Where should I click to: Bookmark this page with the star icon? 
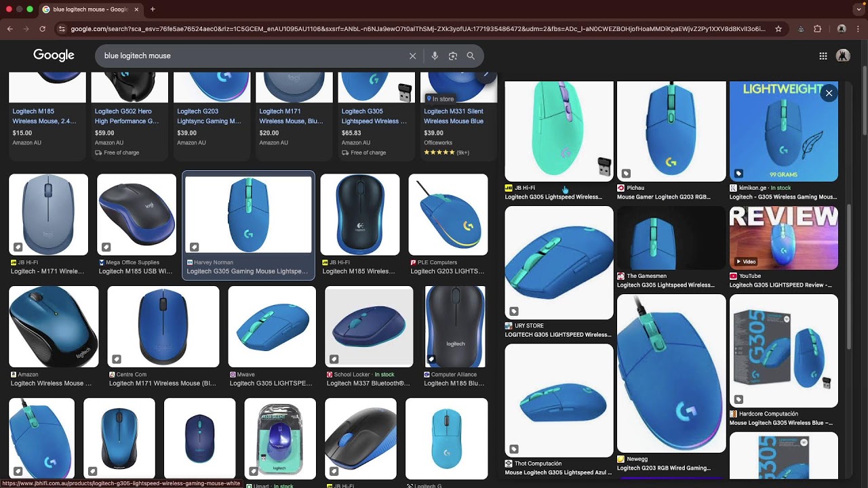pyautogui.click(x=778, y=29)
